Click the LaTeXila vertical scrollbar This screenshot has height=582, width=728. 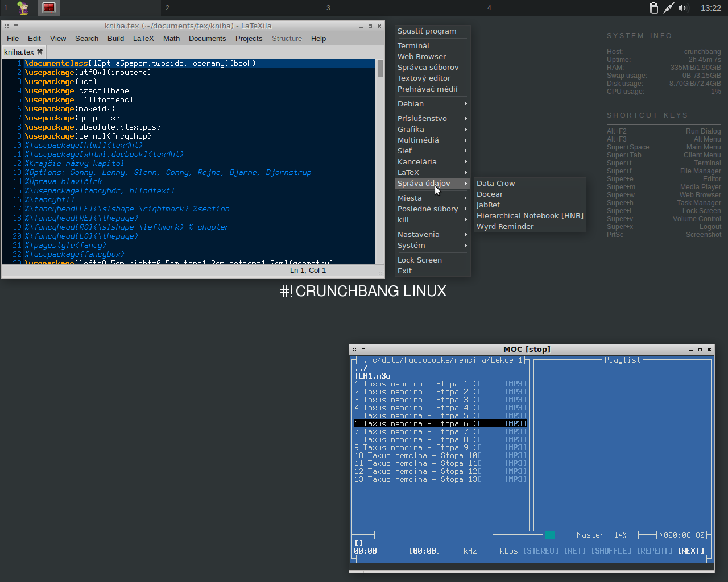(x=380, y=161)
